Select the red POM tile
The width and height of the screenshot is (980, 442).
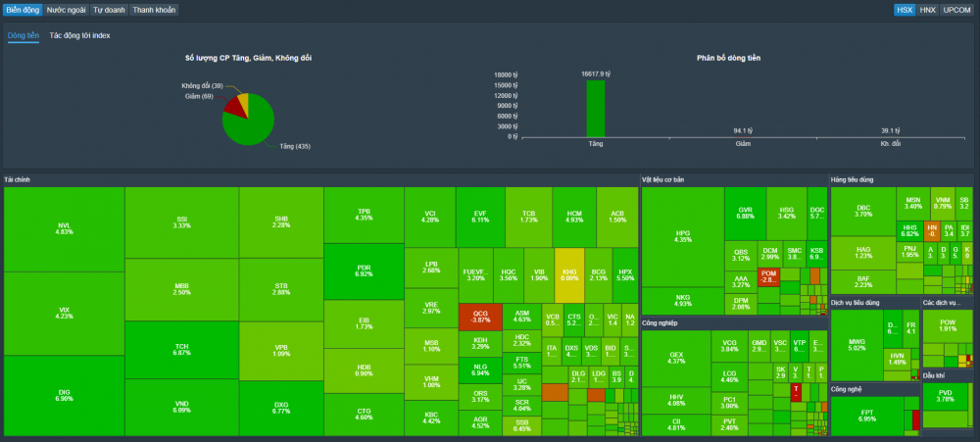pos(768,277)
